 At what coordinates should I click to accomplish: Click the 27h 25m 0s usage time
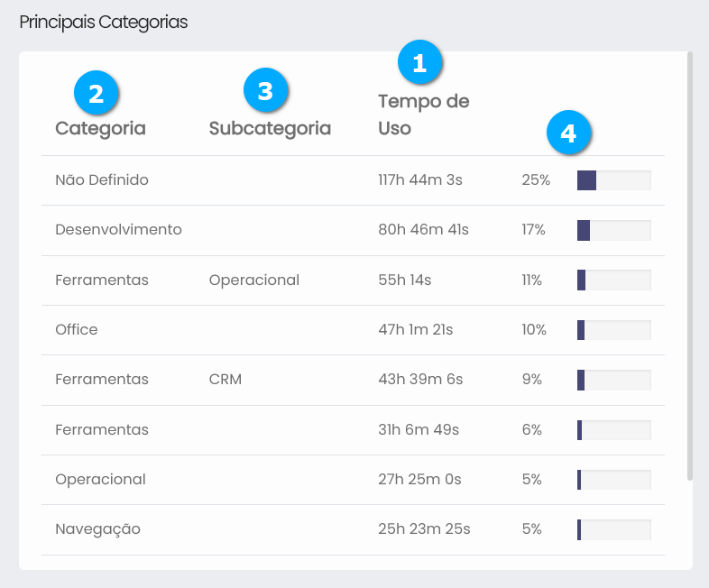tap(419, 480)
